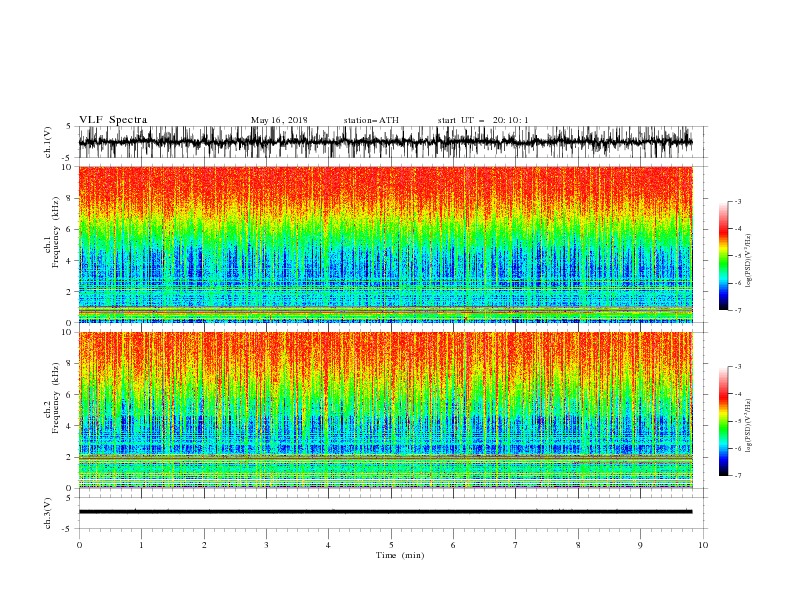Viewport: 792px width, 612px height.
Task: Click the log(PSD) label of ch.2 colorbar
Action: click(749, 426)
